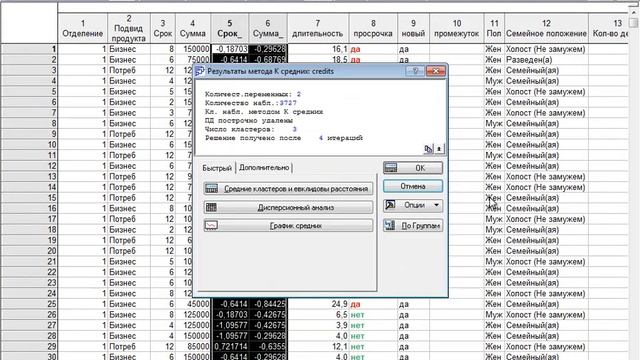Click the copy icon in results summary
The image size is (640, 360).
pos(428,149)
